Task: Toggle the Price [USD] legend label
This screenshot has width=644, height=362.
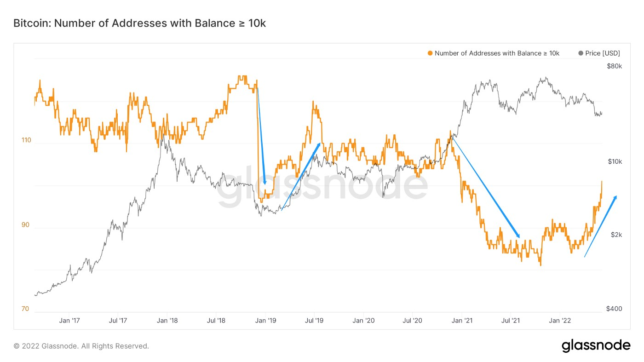Action: pyautogui.click(x=603, y=53)
